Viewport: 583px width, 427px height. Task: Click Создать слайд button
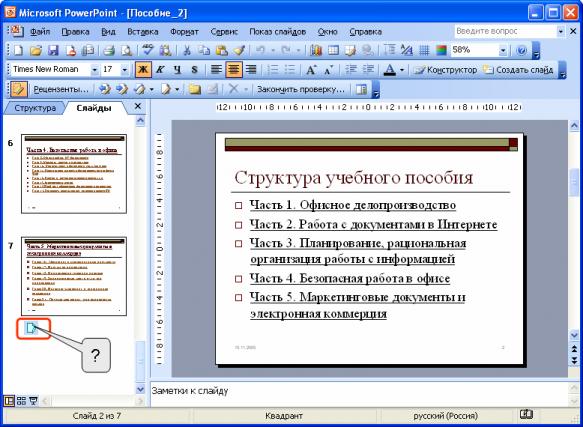(x=518, y=70)
